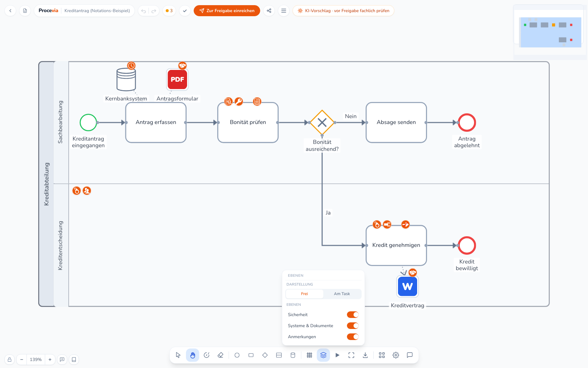588x368 pixels.
Task: Select the Antrag erfassen task
Action: (x=156, y=123)
